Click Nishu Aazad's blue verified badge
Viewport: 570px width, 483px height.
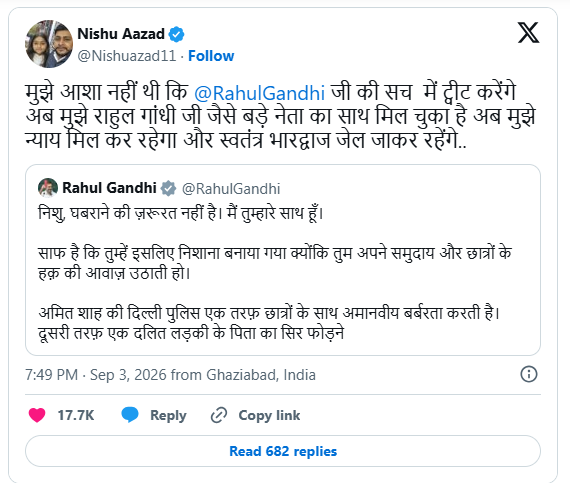pyautogui.click(x=176, y=34)
